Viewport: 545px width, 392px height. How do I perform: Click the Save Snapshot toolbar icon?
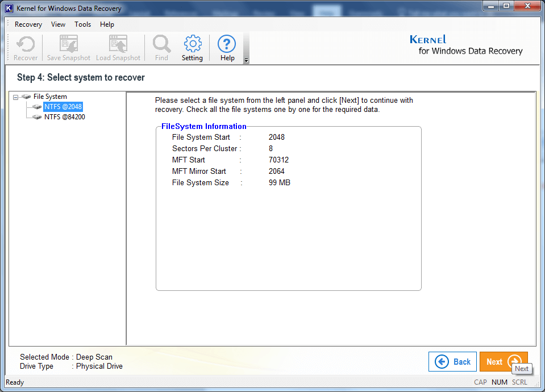point(68,48)
